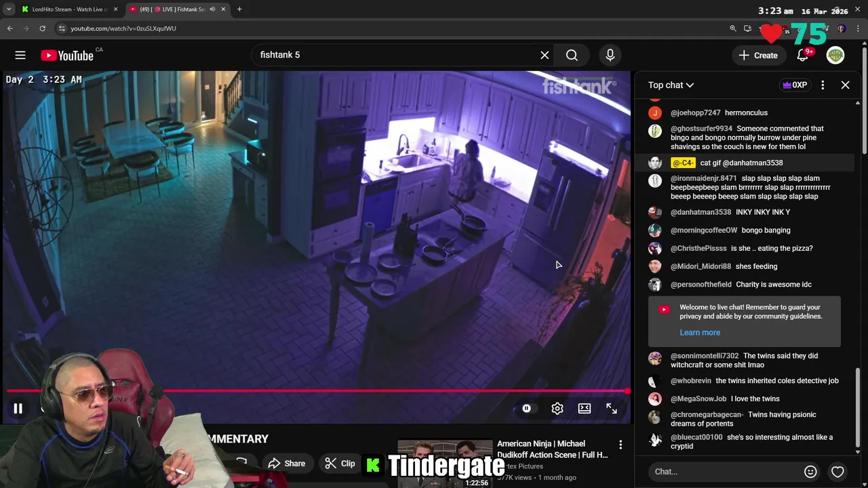Create a clip with Clip button
868x488 pixels.
pos(340,464)
